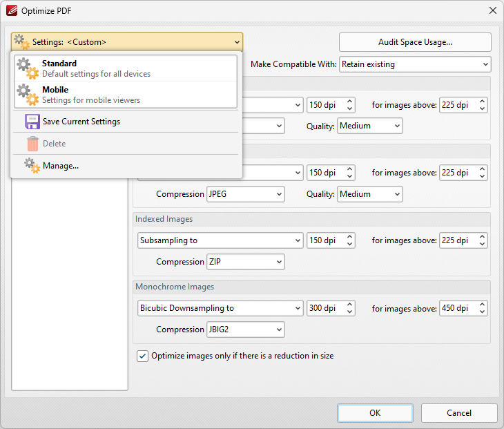Increase Indexed Images above 225 dpi threshold
504x429 pixels.
click(x=482, y=237)
